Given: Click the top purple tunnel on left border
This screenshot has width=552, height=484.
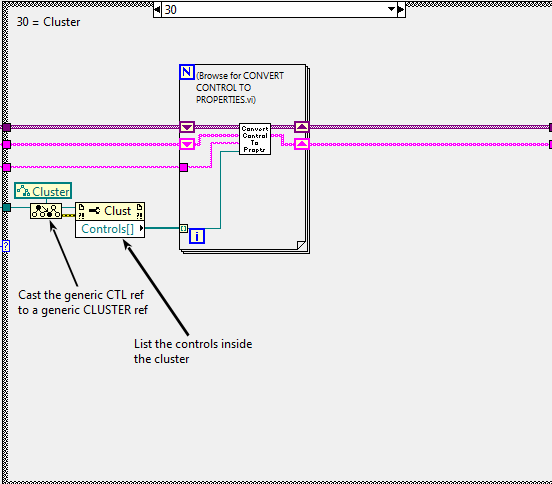Looking at the screenshot, I should coord(7,127).
